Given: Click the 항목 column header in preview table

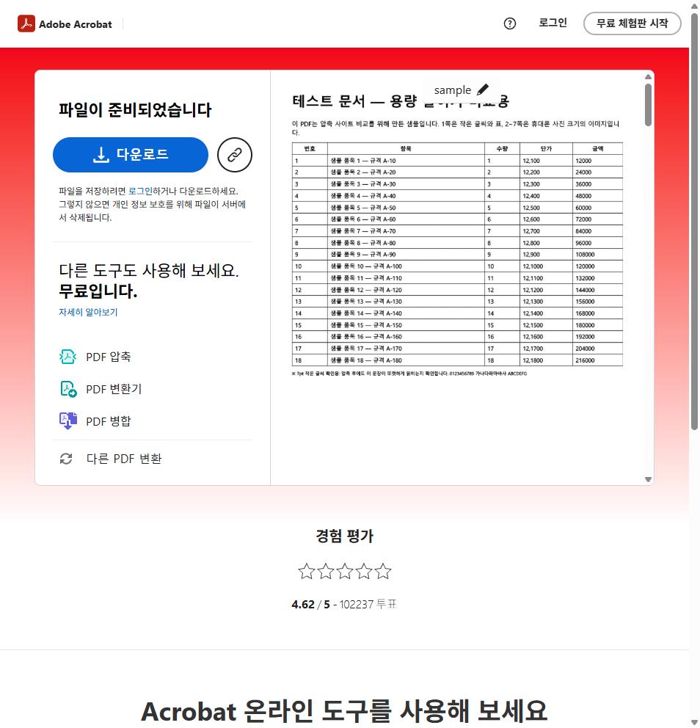Looking at the screenshot, I should pos(406,148).
